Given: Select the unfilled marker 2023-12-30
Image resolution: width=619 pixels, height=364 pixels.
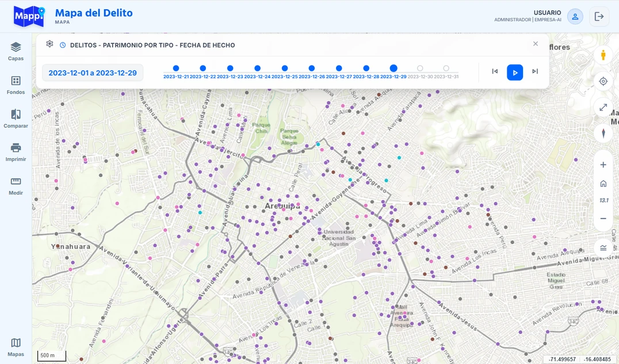Looking at the screenshot, I should (420, 68).
